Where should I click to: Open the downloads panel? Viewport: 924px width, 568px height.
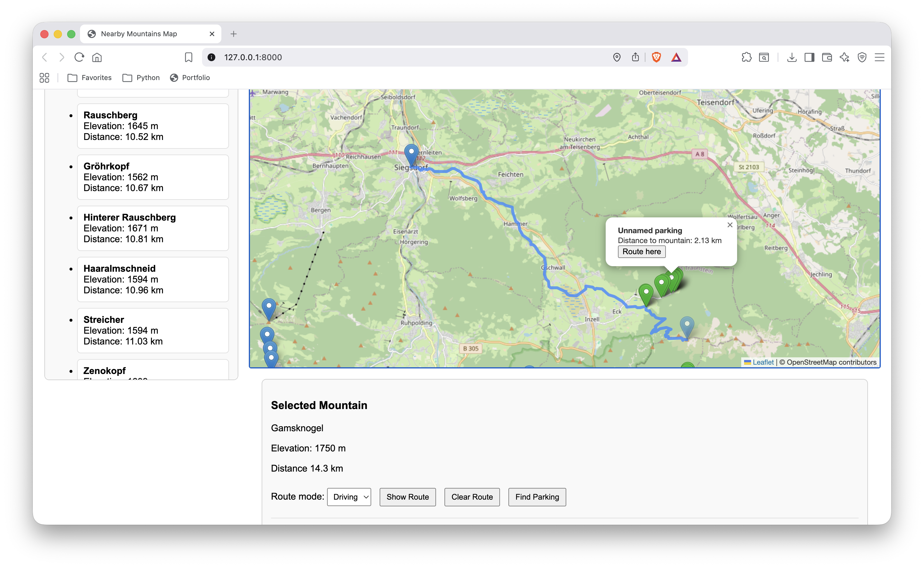click(792, 57)
